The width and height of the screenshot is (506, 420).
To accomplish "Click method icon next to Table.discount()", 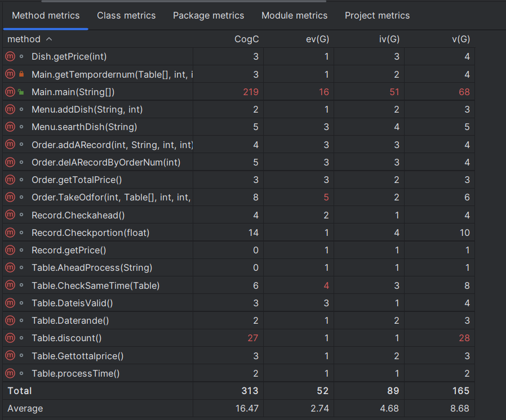I will [10, 338].
